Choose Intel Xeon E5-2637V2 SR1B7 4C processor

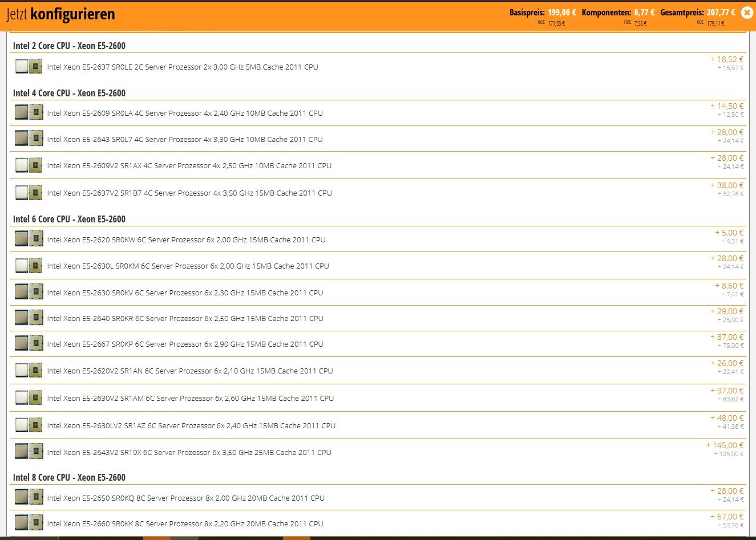tap(189, 193)
